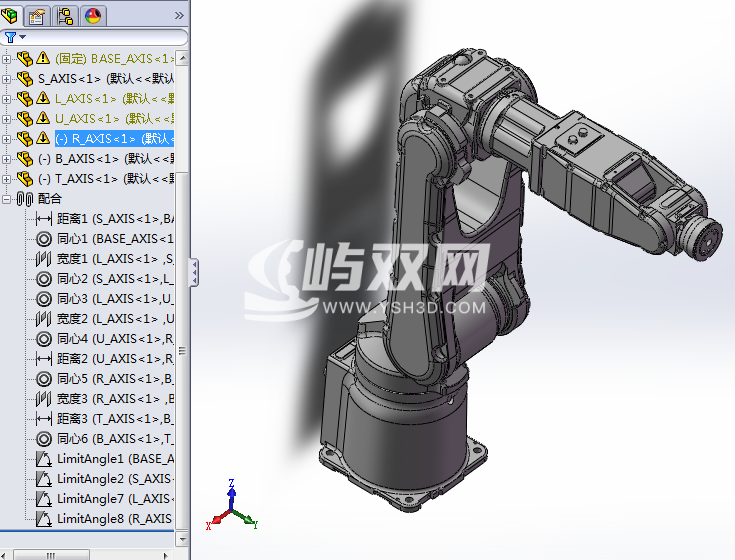Screen dimensions: 735x560
Task: Click distance mate icon for 距离2
Action: 44,359
